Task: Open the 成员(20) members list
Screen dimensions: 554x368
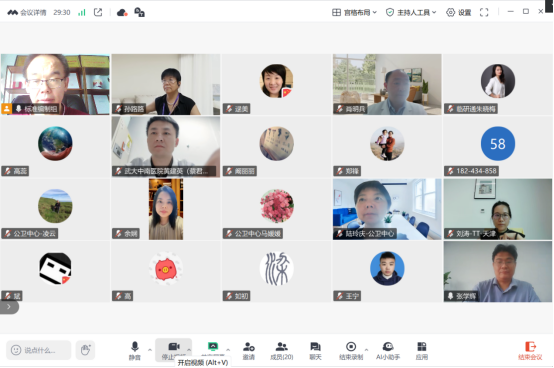Action: [x=281, y=350]
